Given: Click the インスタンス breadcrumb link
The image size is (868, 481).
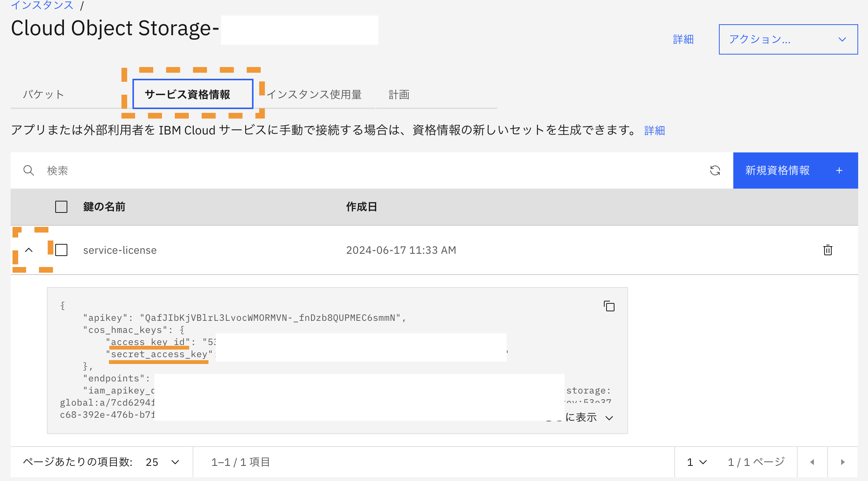Looking at the screenshot, I should pyautogui.click(x=42, y=5).
